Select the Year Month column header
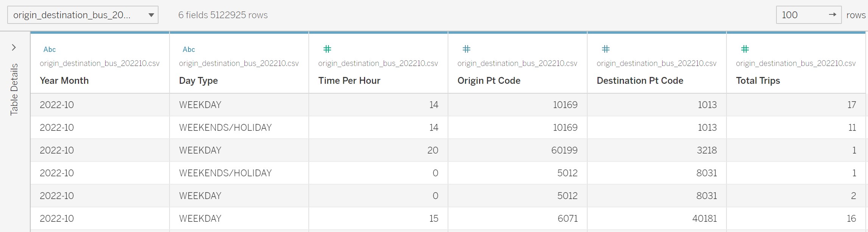868x232 pixels. click(64, 81)
